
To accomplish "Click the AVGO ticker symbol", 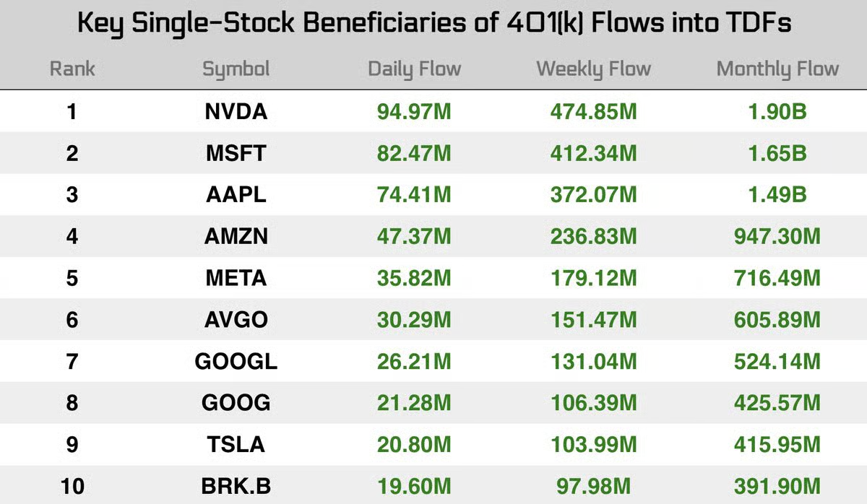I will coord(236,319).
